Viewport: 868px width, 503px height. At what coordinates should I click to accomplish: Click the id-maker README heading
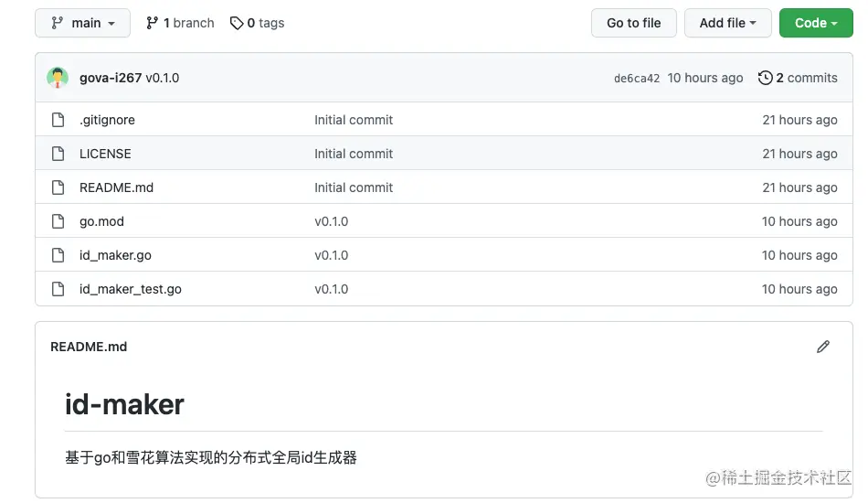pos(124,404)
